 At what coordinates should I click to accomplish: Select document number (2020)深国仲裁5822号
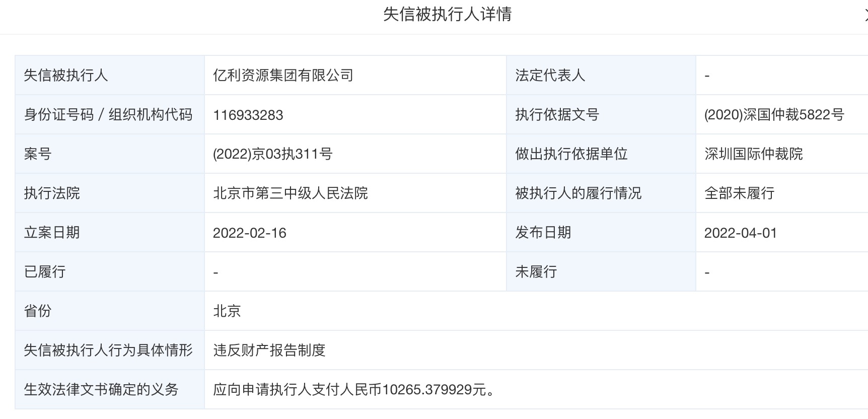(774, 115)
